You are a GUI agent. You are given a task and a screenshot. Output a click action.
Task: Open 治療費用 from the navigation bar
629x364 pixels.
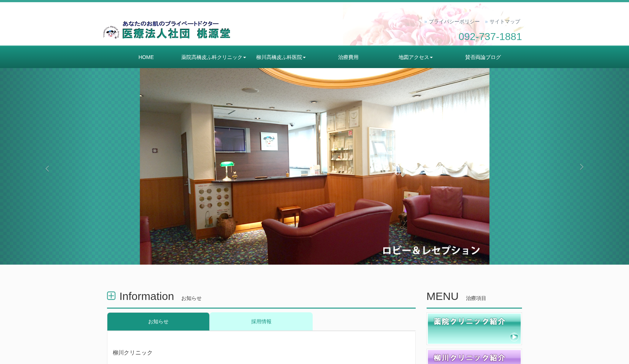point(348,57)
